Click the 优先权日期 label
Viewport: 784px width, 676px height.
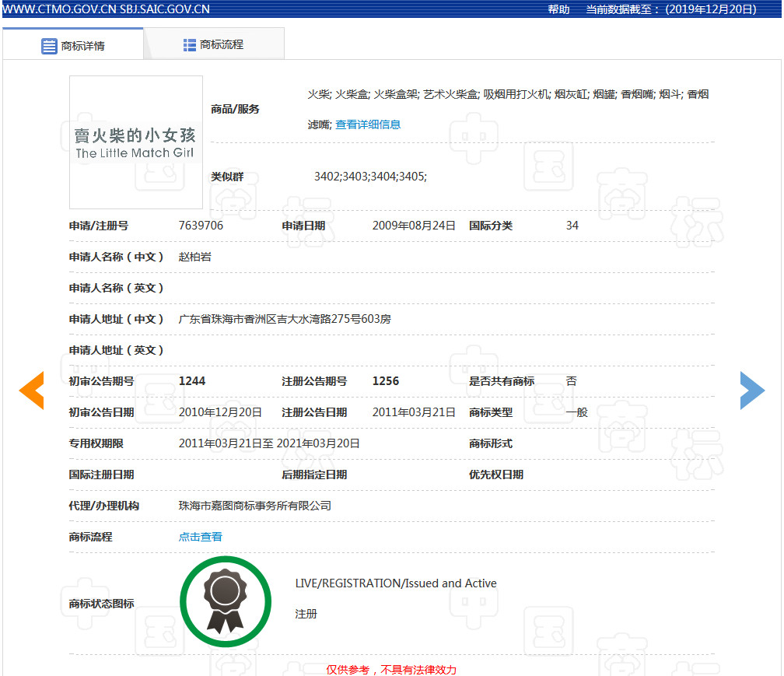pyautogui.click(x=496, y=475)
